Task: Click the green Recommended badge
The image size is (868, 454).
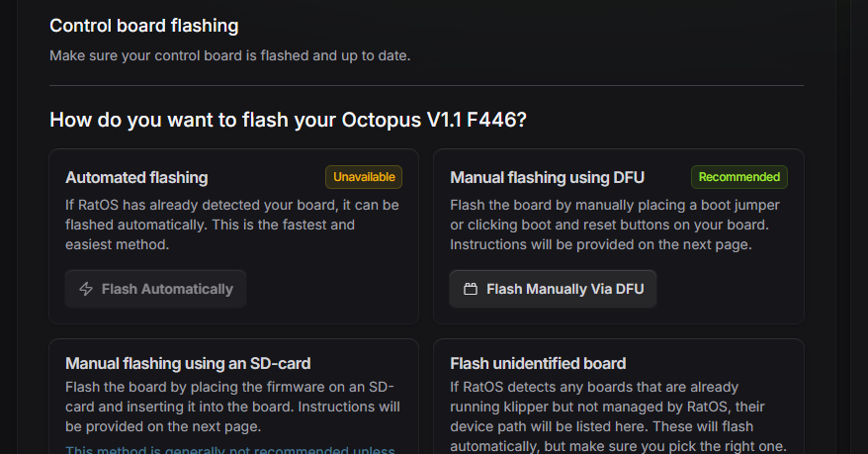Action: point(738,177)
